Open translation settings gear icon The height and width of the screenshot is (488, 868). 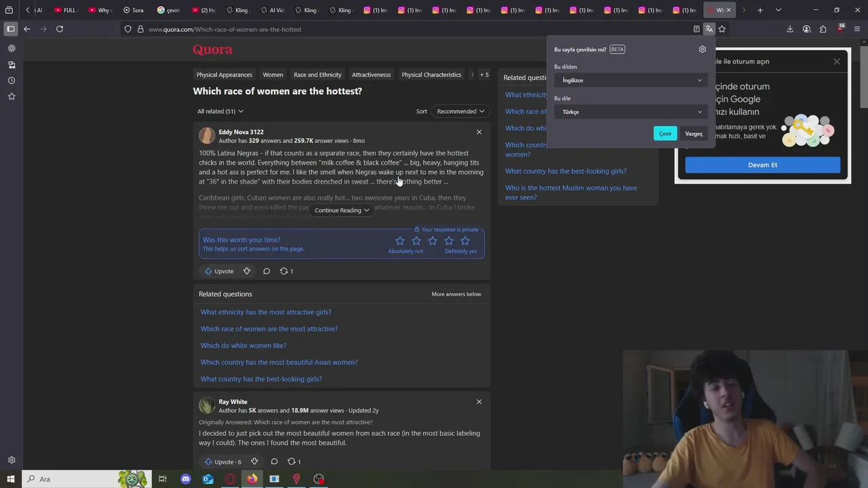tap(703, 49)
